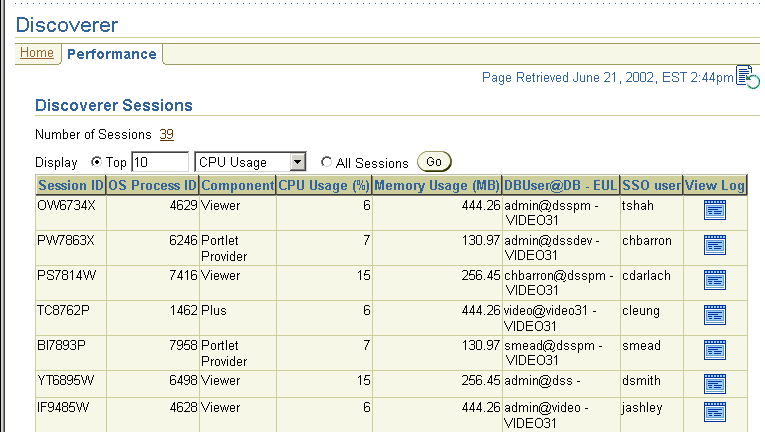The image size is (765, 432).
Task: Click SSO user dsmith
Action: [x=642, y=380]
